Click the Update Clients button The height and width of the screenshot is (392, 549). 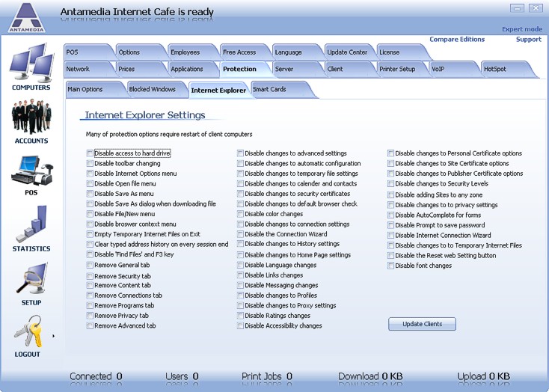(422, 324)
